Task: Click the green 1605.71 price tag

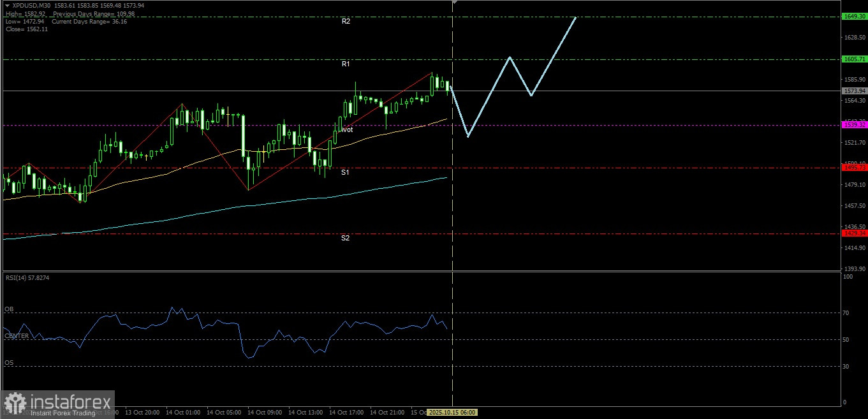Action: click(854, 59)
